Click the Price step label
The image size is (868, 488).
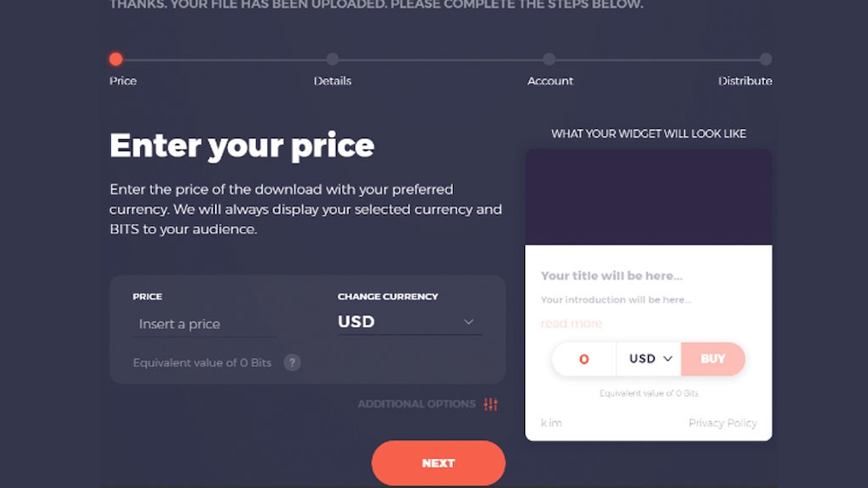pyautogui.click(x=123, y=81)
